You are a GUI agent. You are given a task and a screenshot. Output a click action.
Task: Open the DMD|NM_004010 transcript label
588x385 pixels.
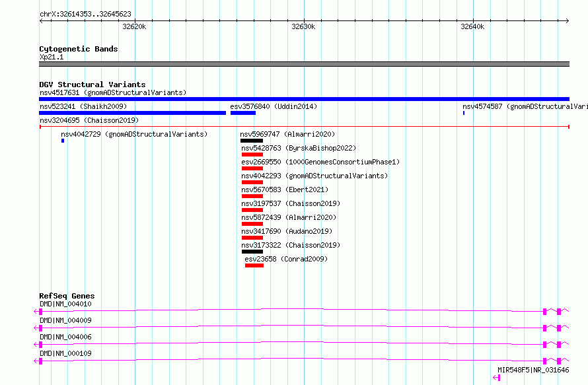coord(65,304)
